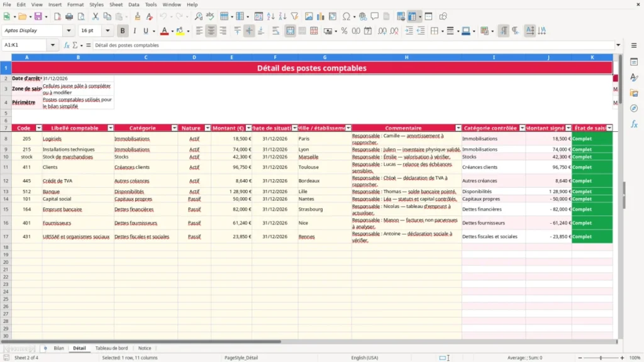Viewport: 644px width, 362px height.
Task: Switch to the Notice sheet tab
Action: coord(145,348)
